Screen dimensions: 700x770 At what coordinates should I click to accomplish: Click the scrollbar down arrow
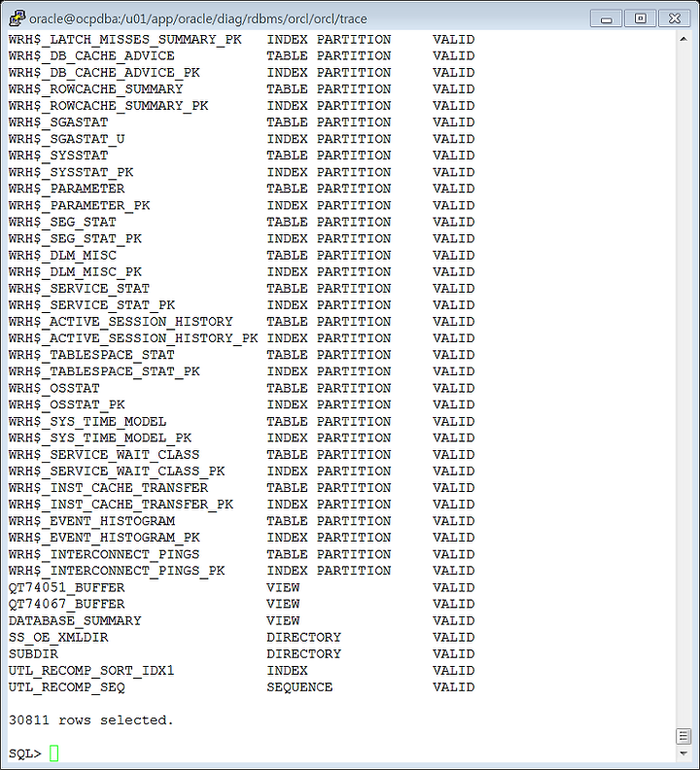(x=683, y=752)
